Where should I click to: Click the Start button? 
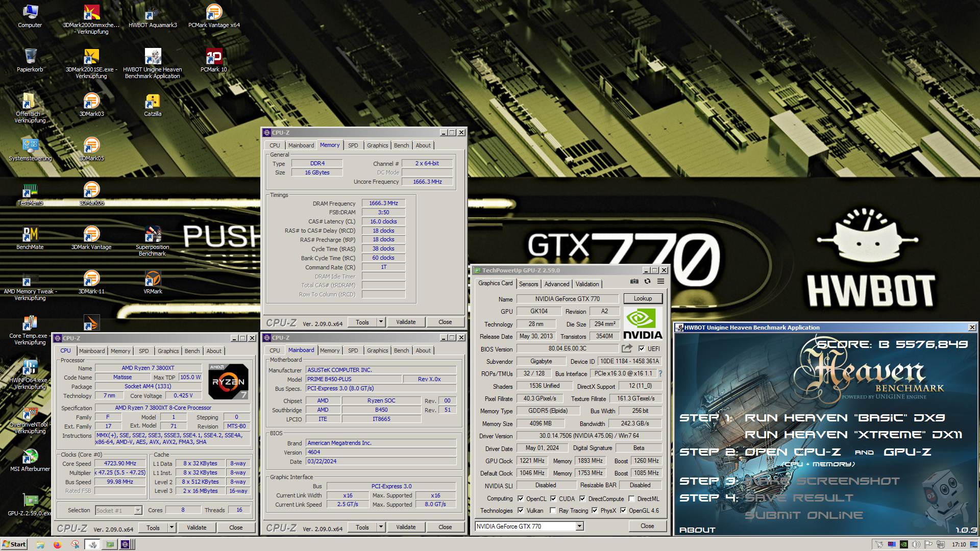pos(14,544)
